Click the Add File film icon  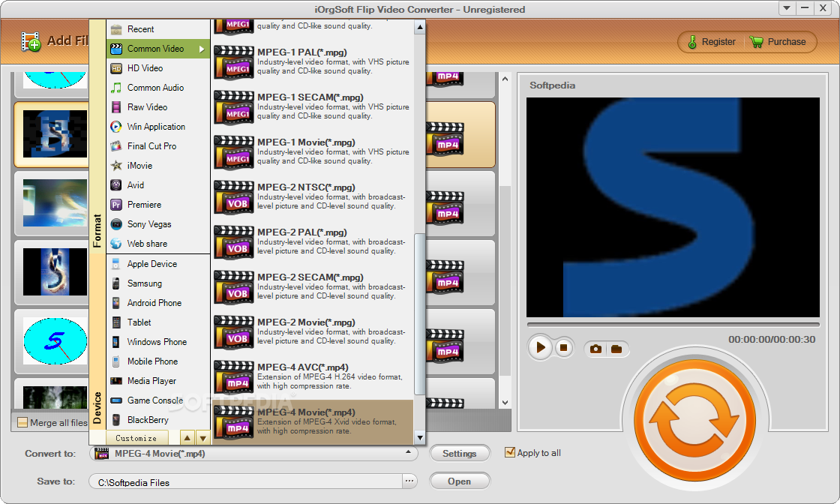(31, 41)
